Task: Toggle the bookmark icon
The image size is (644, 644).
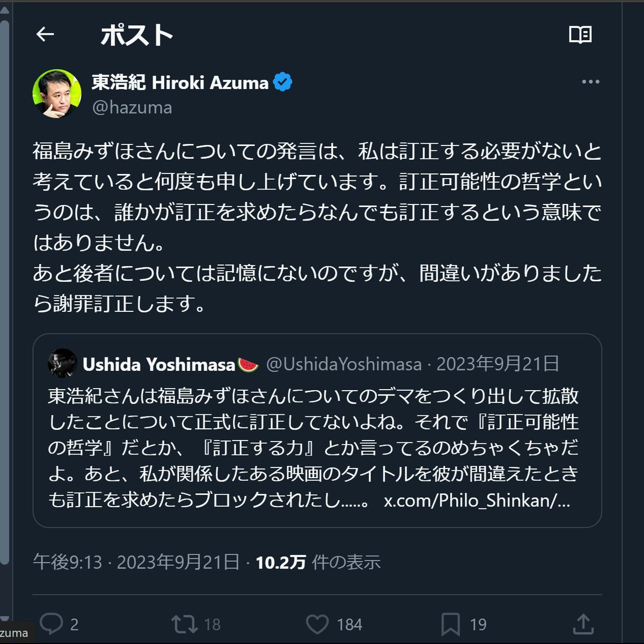Action: click(x=450, y=624)
